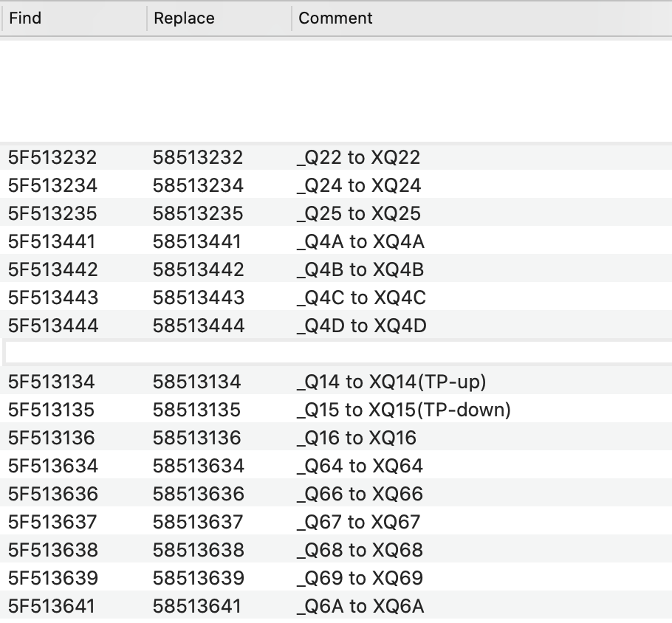Viewport: 672px width, 623px height.
Task: Click comment "_Q15 to XQ15(TP-down)"
Action: (403, 410)
